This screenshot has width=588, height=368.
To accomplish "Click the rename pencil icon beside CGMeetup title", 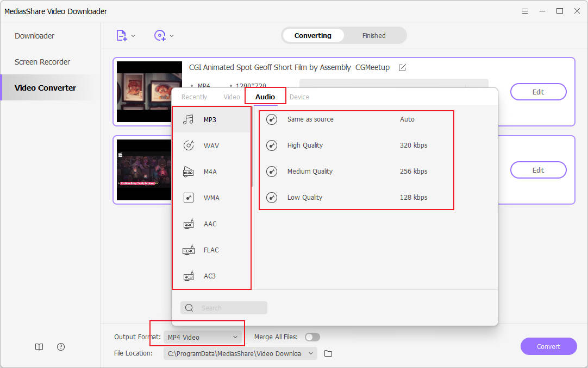I will click(402, 68).
